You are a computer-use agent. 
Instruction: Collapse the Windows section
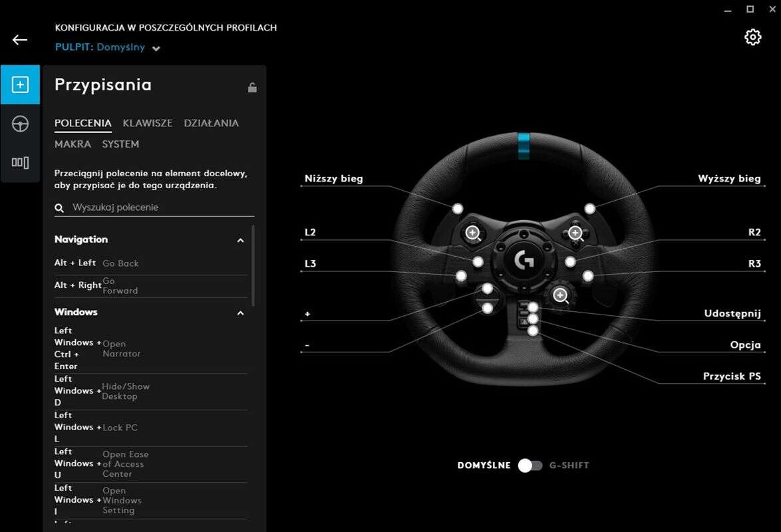(x=240, y=313)
